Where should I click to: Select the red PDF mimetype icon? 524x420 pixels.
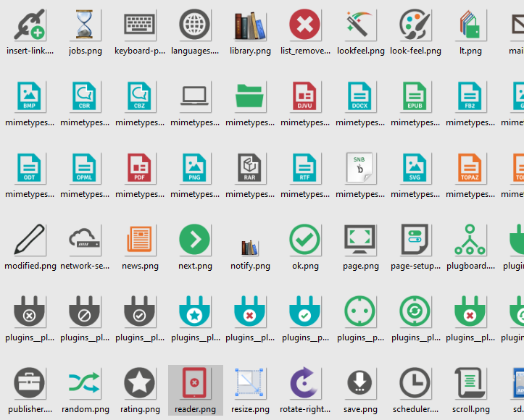tap(139, 168)
